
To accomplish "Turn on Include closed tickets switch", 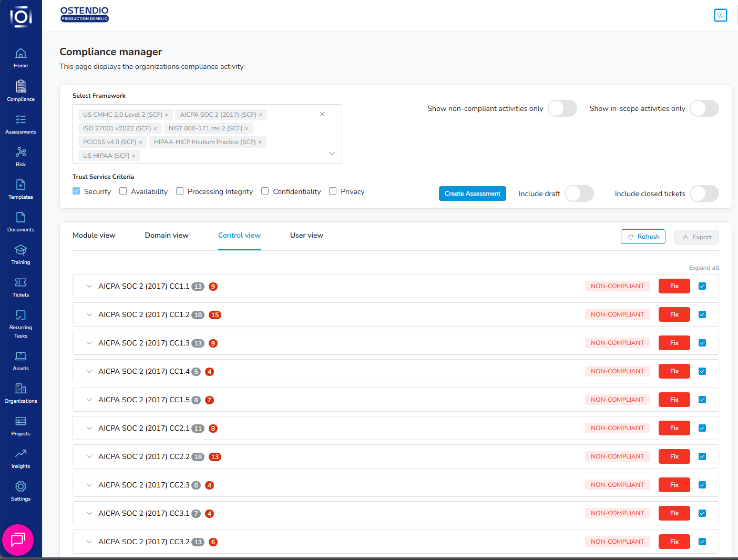I will [704, 194].
